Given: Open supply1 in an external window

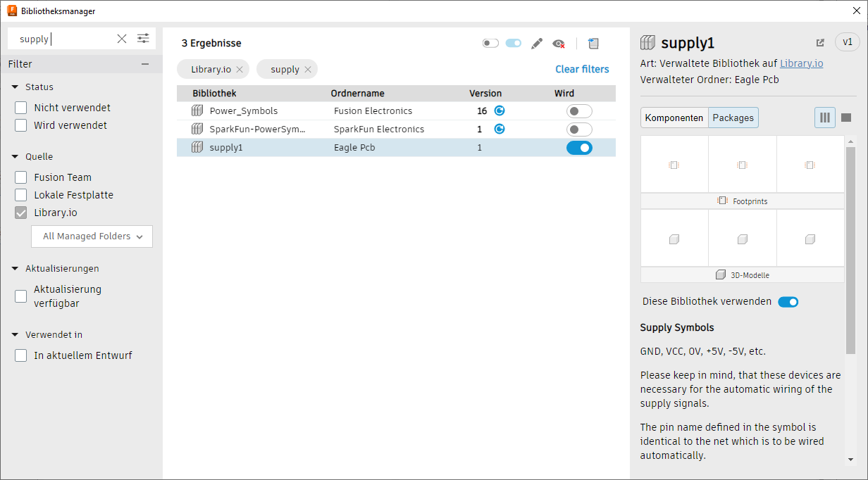Looking at the screenshot, I should point(819,42).
